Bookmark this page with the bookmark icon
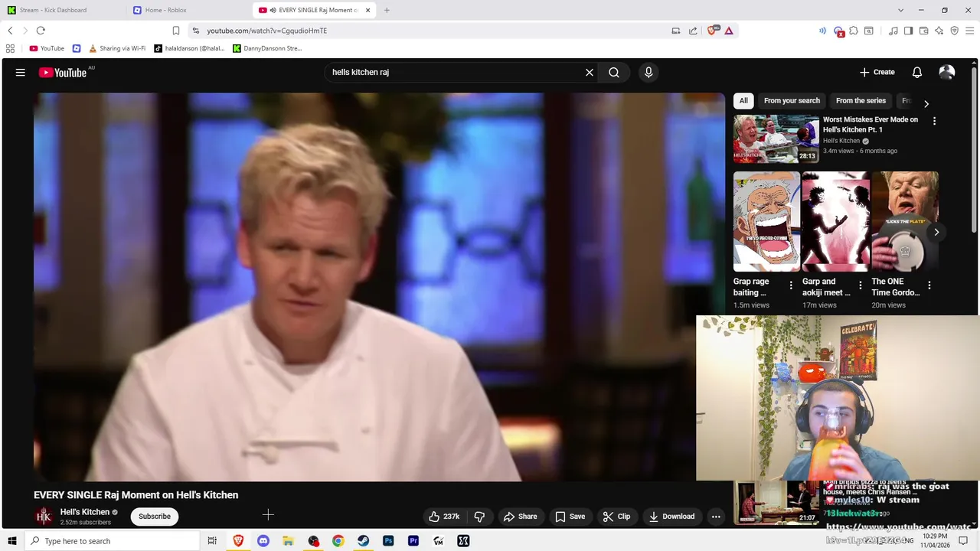This screenshot has height=551, width=980. point(176,31)
